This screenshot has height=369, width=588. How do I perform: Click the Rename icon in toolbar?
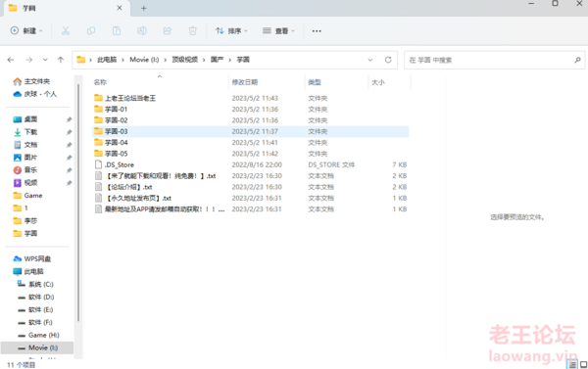[142, 30]
